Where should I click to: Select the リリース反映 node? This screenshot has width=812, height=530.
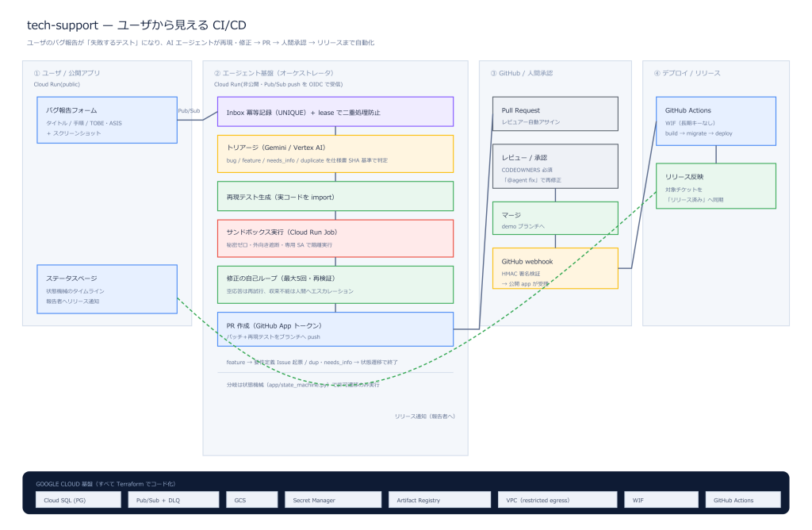point(716,186)
